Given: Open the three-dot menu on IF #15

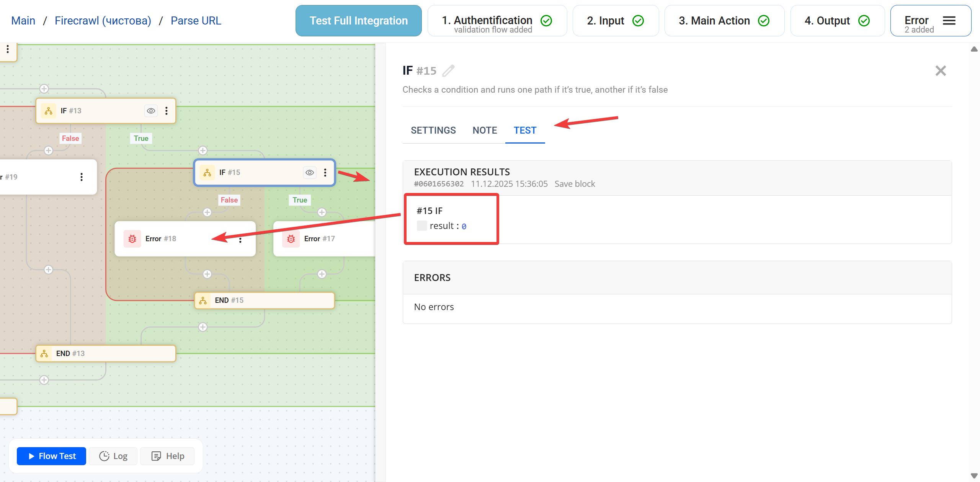Looking at the screenshot, I should coord(325,173).
